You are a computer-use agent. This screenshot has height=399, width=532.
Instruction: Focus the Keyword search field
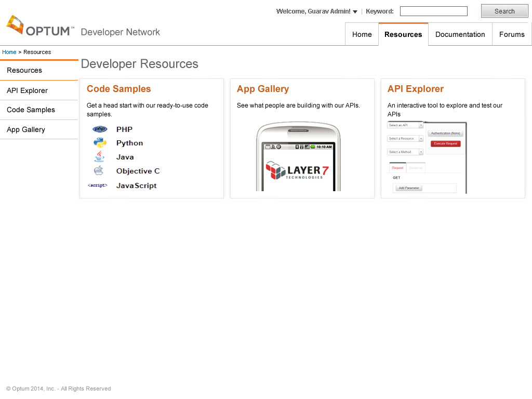[433, 11]
